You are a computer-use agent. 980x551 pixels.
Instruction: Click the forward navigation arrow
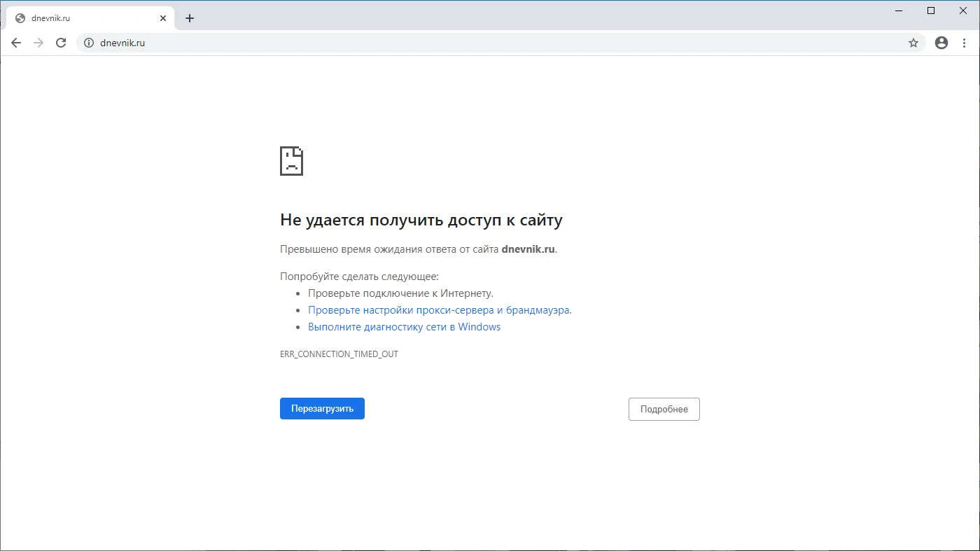38,43
